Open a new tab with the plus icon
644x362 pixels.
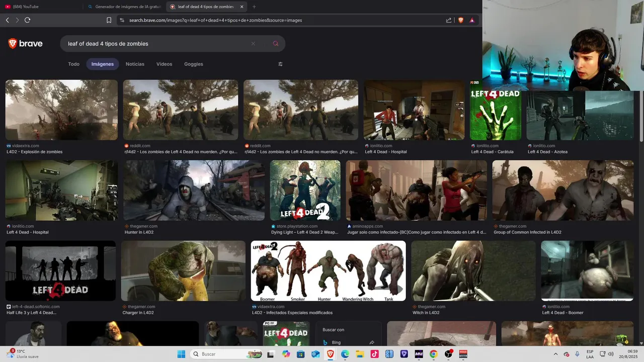click(254, 7)
